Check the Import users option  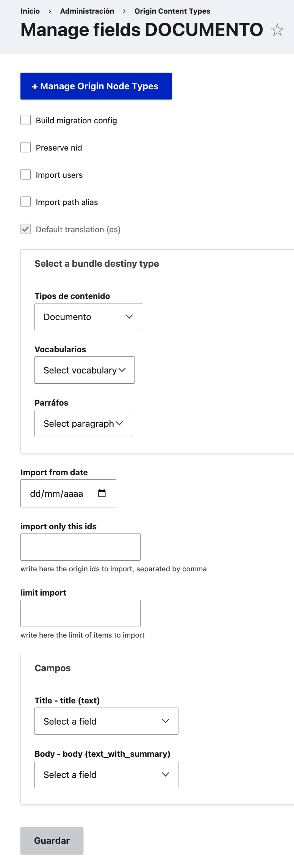point(26,175)
